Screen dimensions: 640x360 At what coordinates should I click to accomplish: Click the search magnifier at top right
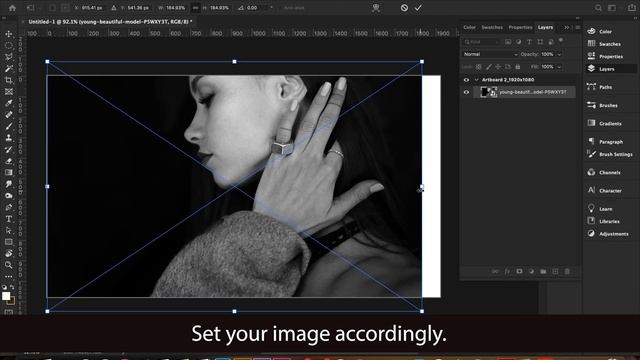[x=598, y=8]
